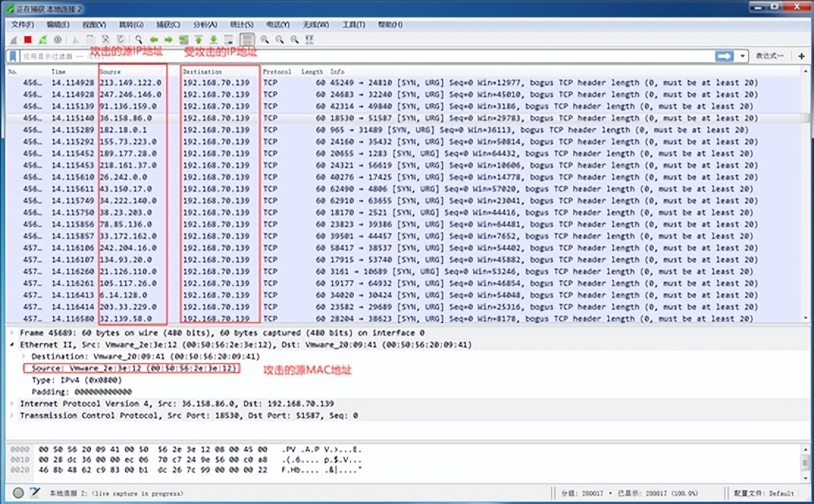Toggle the colorize packet list button

(248, 40)
